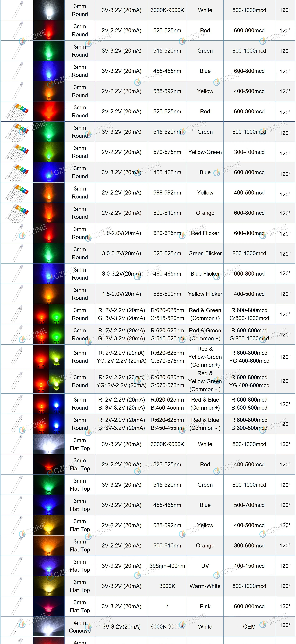Image resolution: width=296 pixels, height=644 pixels.
Task: Click the Red & Blue Common+ LED photo
Action: tap(49, 403)
